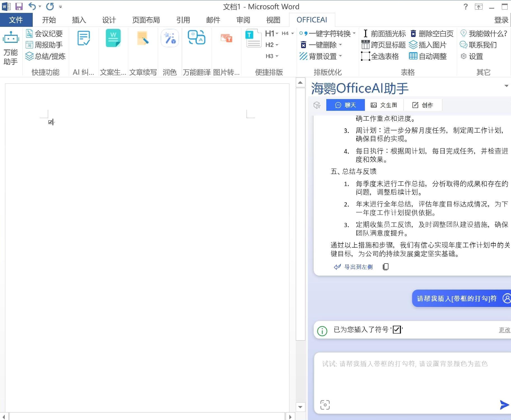
Task: Save document with the floppy disk icon
Action: [19, 6]
